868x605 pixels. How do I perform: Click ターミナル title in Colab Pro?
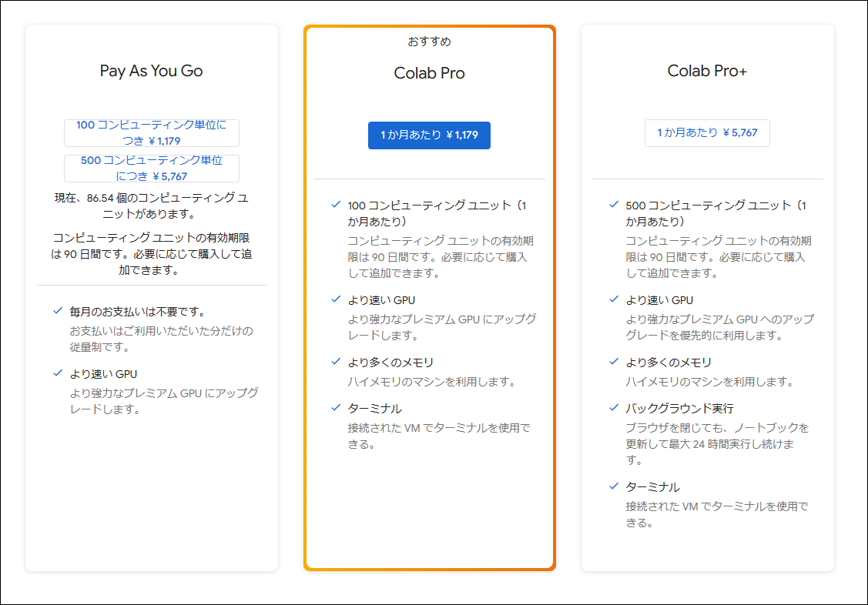coord(375,409)
